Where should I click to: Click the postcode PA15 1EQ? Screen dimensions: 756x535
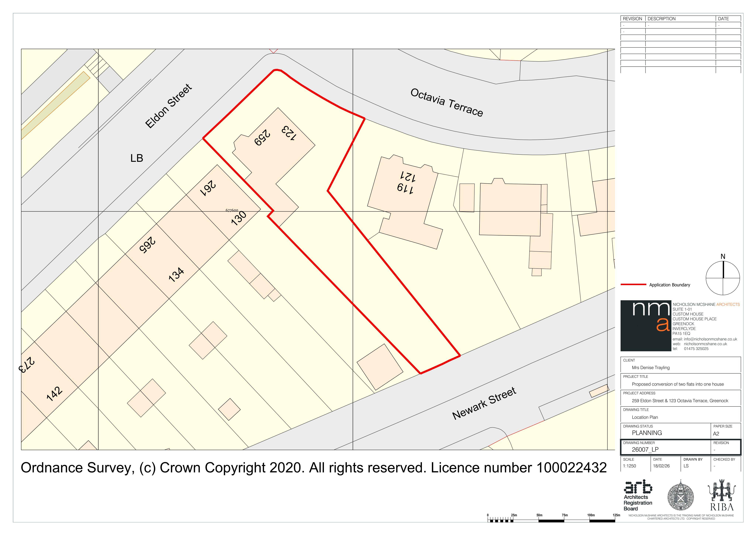click(x=681, y=333)
